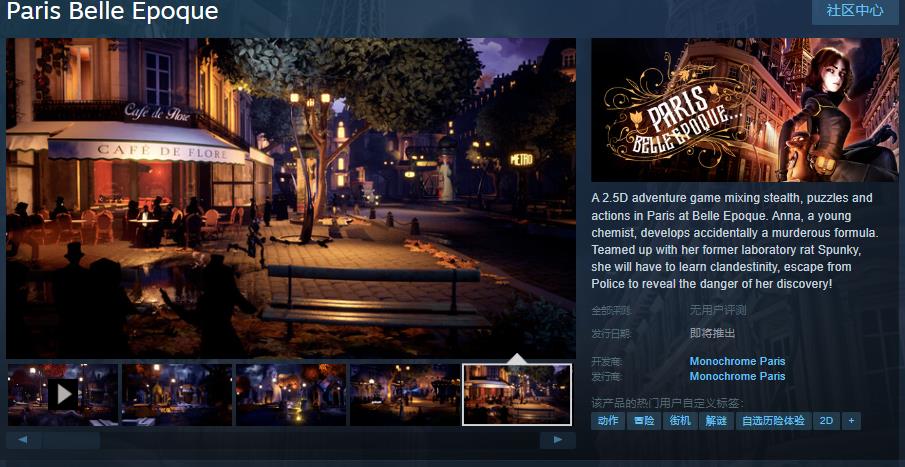The width and height of the screenshot is (905, 467).
Task: Select the 解谜 tag
Action: pos(716,421)
